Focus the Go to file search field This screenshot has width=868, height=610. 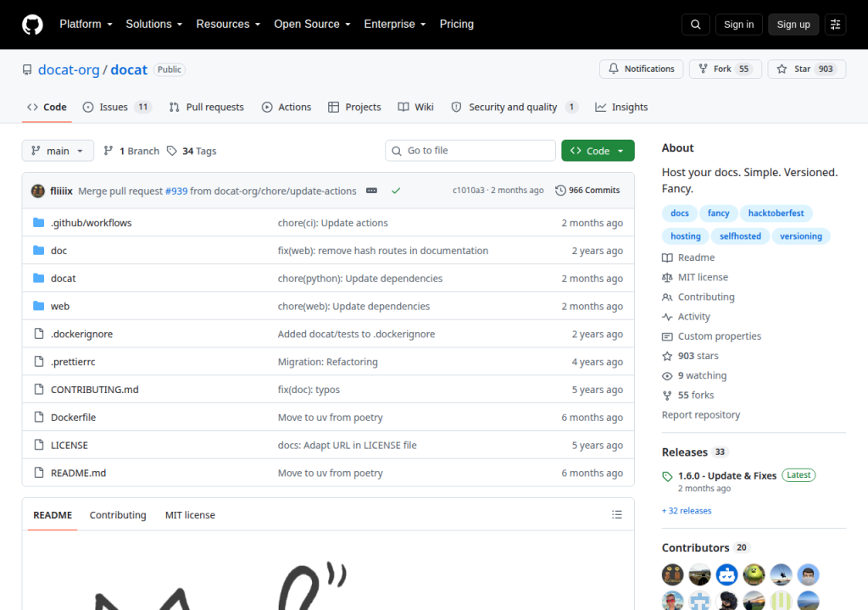click(470, 151)
